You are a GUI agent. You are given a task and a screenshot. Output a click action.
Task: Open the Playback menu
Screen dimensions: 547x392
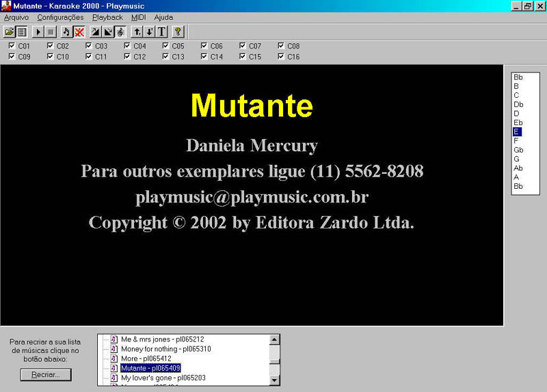tap(107, 18)
